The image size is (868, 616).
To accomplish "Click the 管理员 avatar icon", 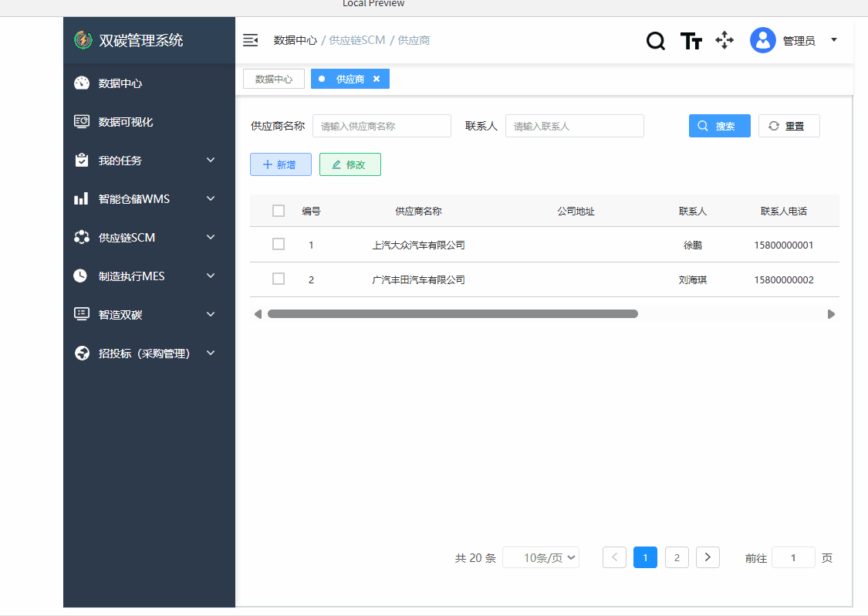I will click(762, 40).
